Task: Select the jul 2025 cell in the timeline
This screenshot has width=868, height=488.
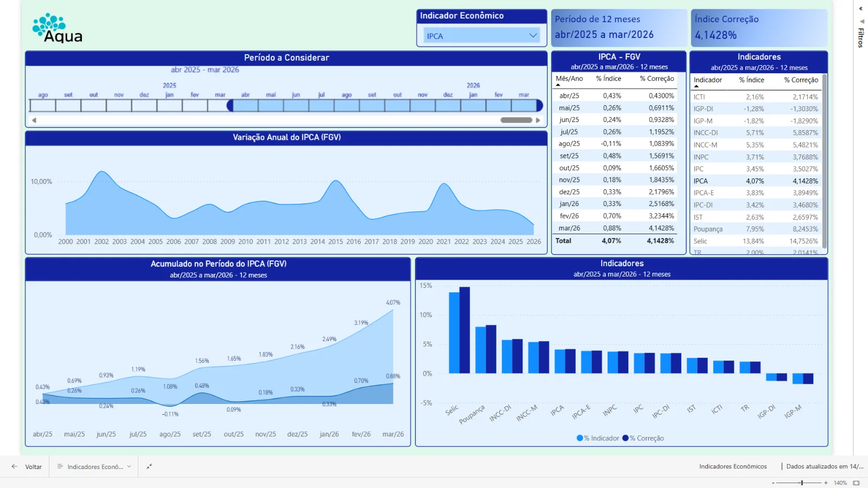Action: [x=321, y=105]
